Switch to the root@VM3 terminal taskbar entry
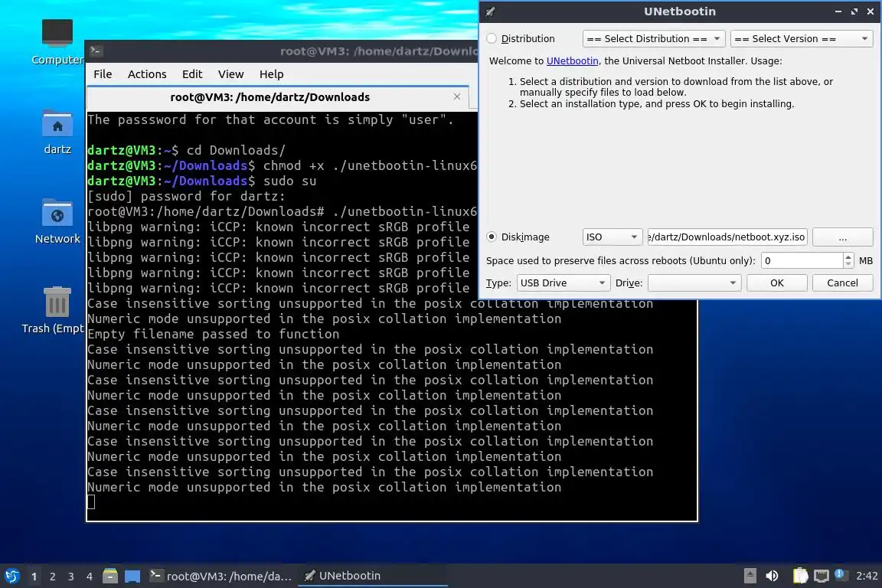The image size is (882, 588). [220, 576]
